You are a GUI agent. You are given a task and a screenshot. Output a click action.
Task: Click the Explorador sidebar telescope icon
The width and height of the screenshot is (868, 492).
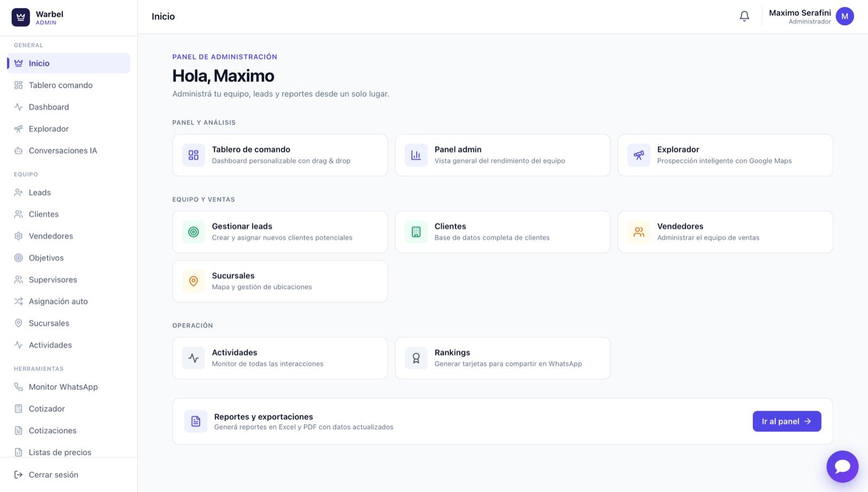point(18,129)
